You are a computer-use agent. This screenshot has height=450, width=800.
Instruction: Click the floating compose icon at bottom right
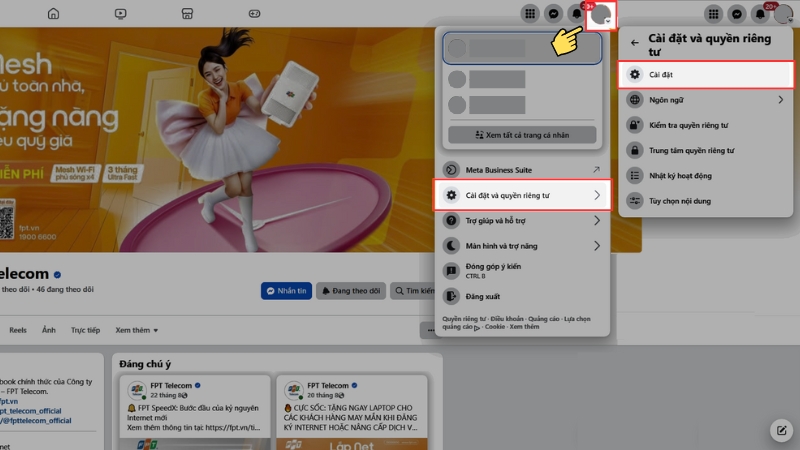click(x=780, y=430)
